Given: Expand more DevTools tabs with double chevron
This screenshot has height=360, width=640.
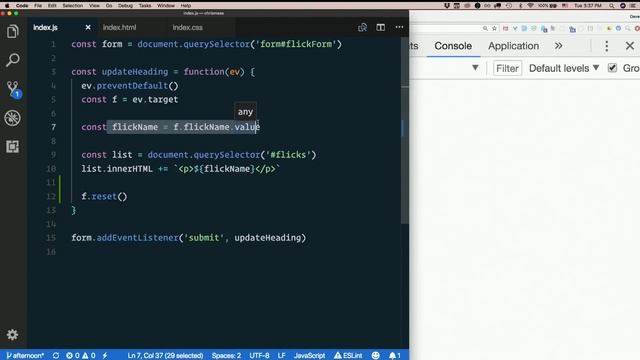Looking at the screenshot, I should 558,46.
